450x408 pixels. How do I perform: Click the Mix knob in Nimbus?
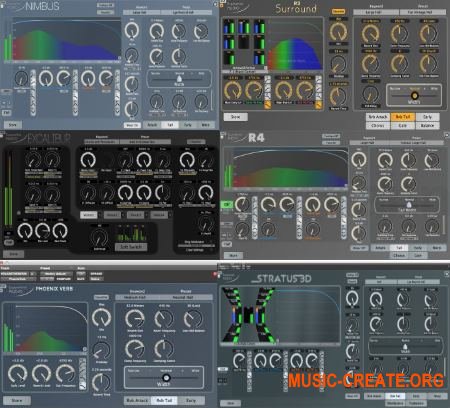(x=132, y=30)
